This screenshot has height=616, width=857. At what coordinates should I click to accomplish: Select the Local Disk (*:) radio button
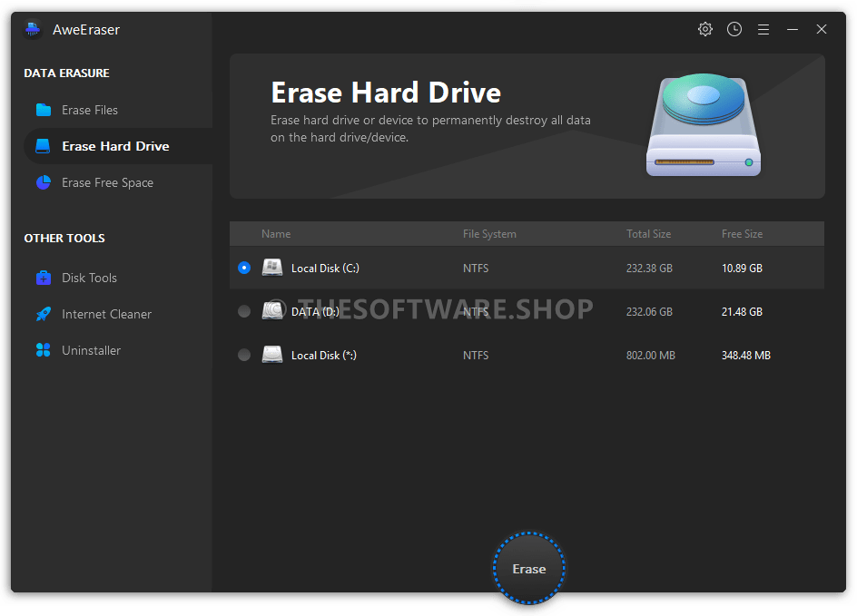click(x=244, y=355)
